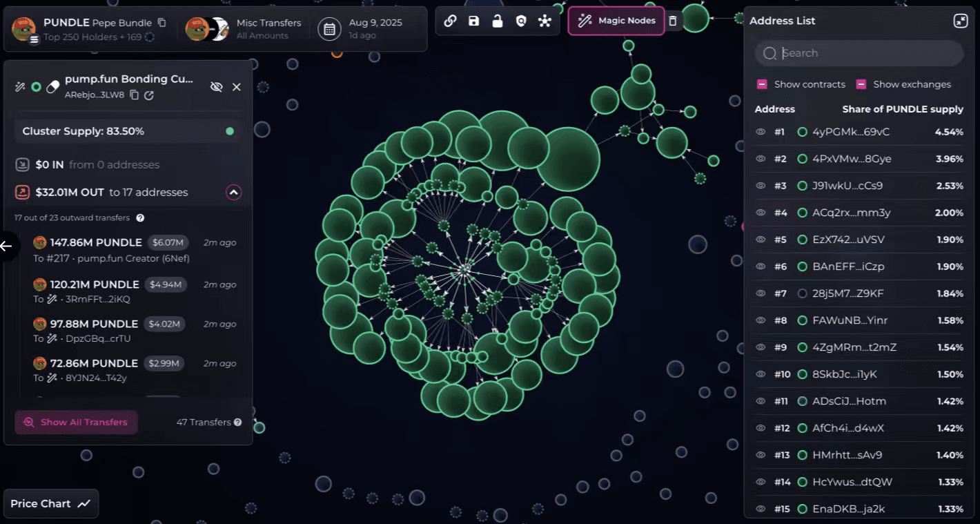Screen dimensions: 980x524
Task: Copy the map link icon
Action: [450, 21]
